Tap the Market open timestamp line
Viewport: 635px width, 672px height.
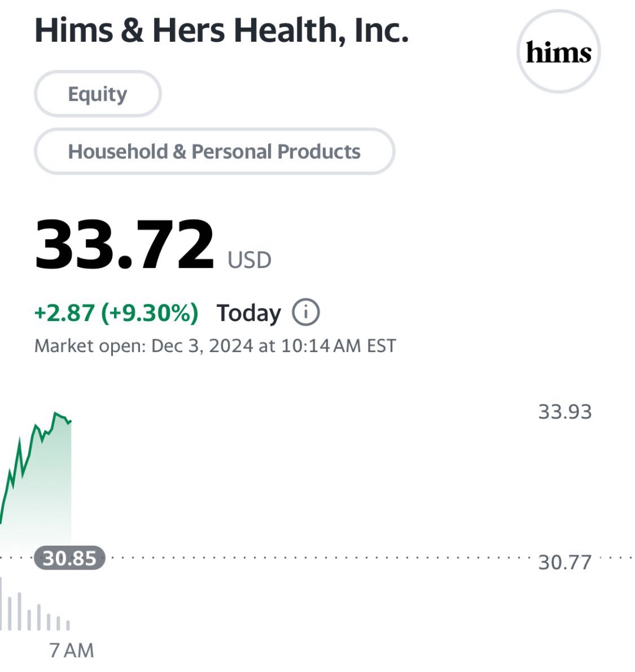pos(215,346)
